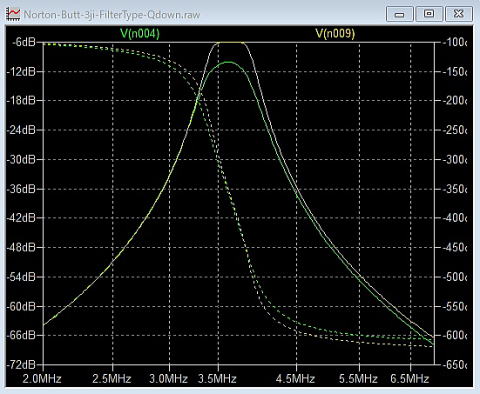The image size is (480, 394).
Task: Click the -12dB left axis label
Action: 21,71
